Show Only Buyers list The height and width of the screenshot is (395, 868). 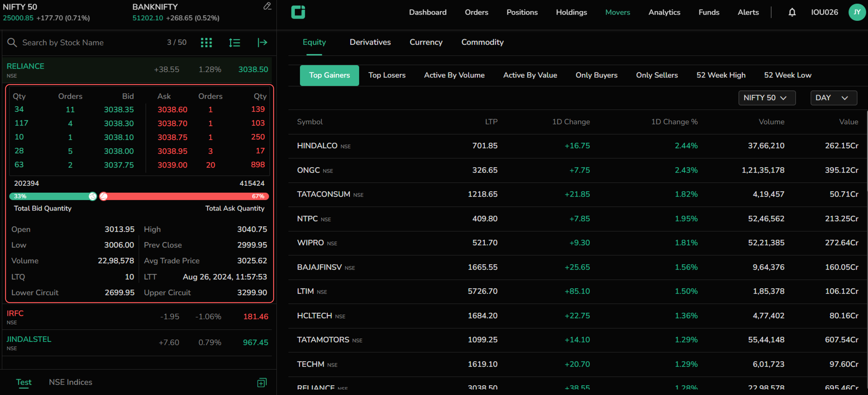point(596,75)
